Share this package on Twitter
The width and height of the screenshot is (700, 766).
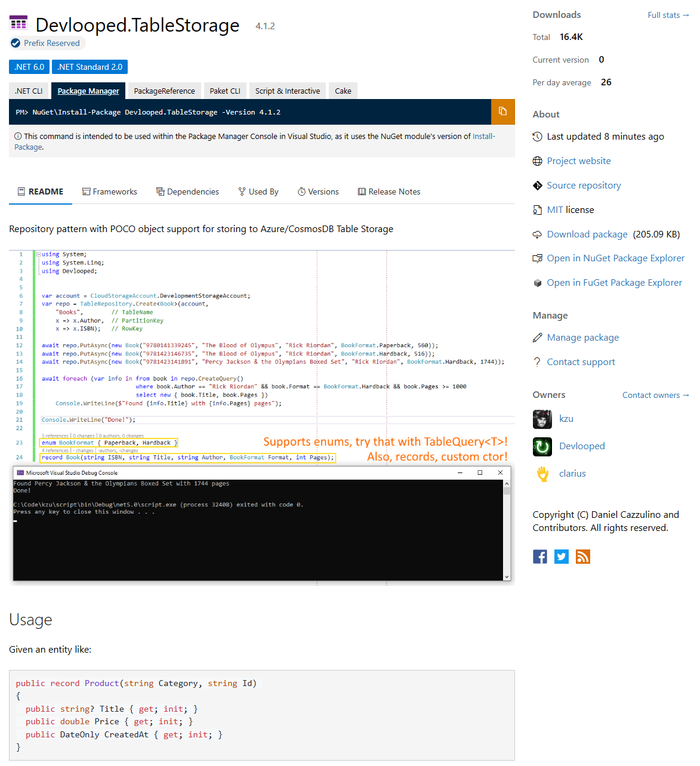pyautogui.click(x=562, y=557)
